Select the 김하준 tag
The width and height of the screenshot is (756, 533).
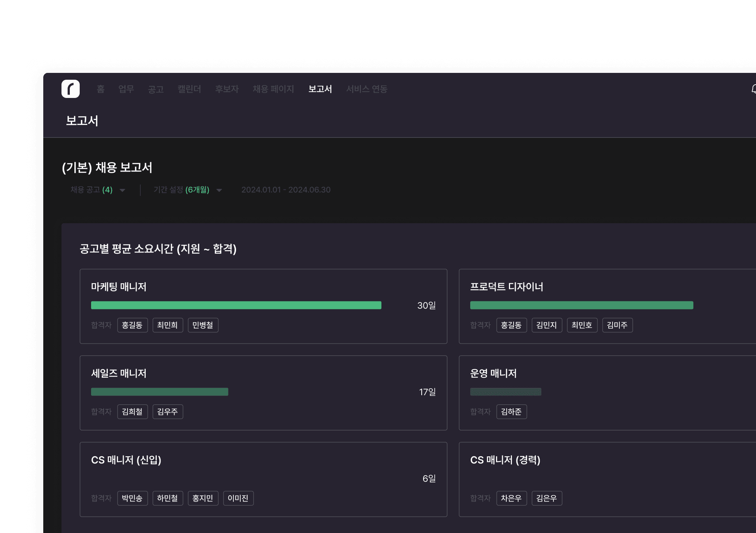coord(512,412)
